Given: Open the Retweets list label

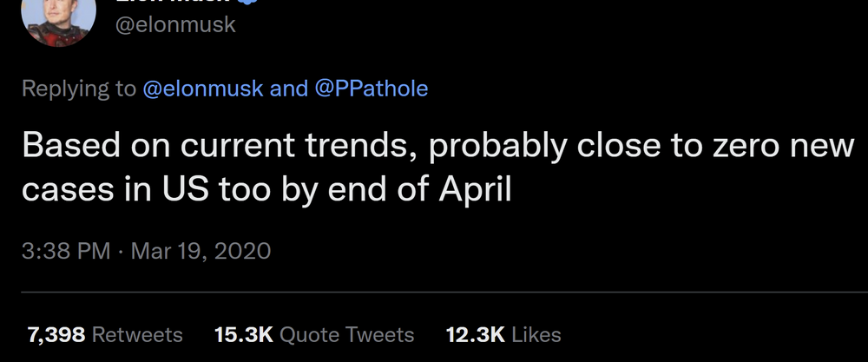Looking at the screenshot, I should [137, 334].
